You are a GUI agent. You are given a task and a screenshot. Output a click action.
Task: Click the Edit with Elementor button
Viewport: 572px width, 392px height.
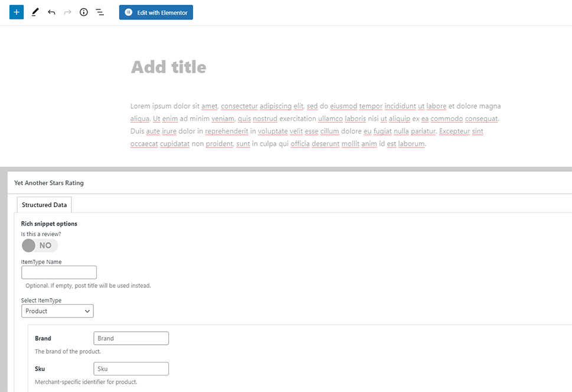coord(156,12)
